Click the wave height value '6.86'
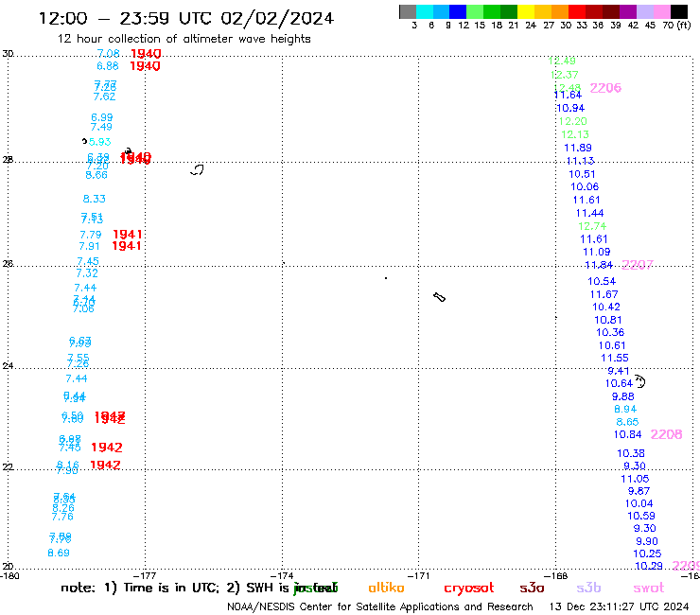 tap(108, 66)
